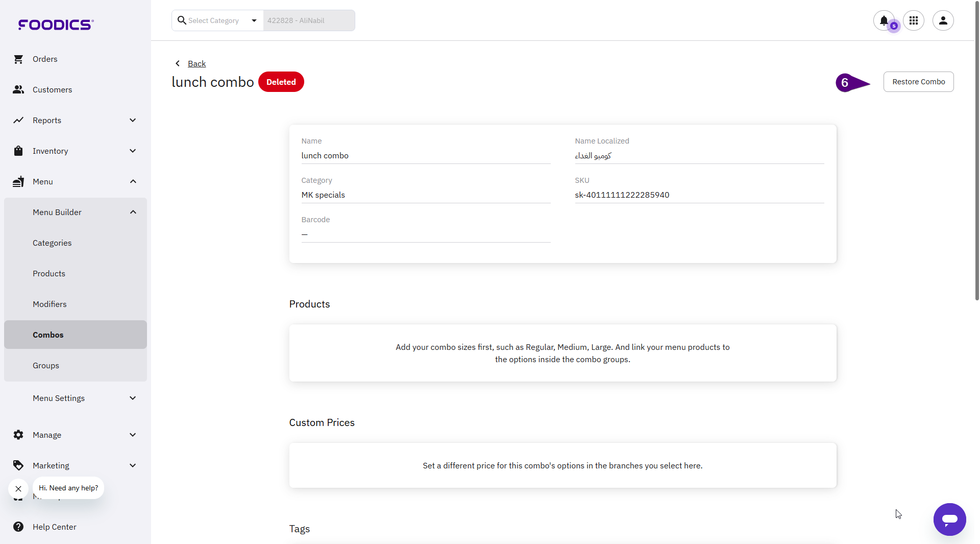The height and width of the screenshot is (544, 980).
Task: Go to Categories in Menu Builder
Action: (52, 243)
